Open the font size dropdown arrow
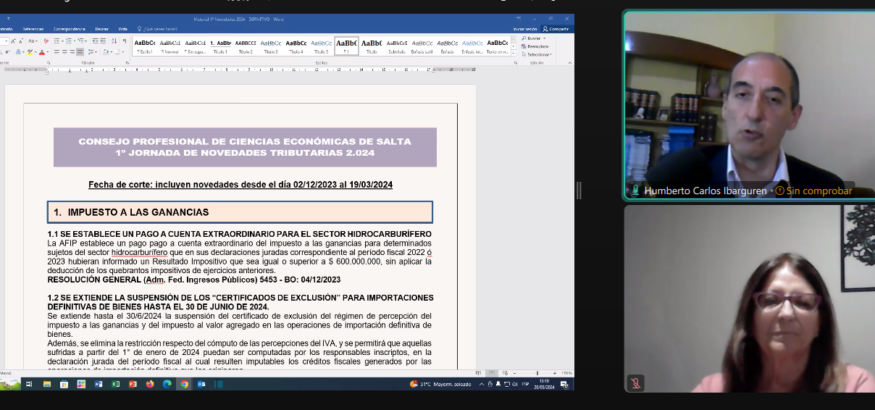This screenshot has width=875, height=410. [x=6, y=41]
